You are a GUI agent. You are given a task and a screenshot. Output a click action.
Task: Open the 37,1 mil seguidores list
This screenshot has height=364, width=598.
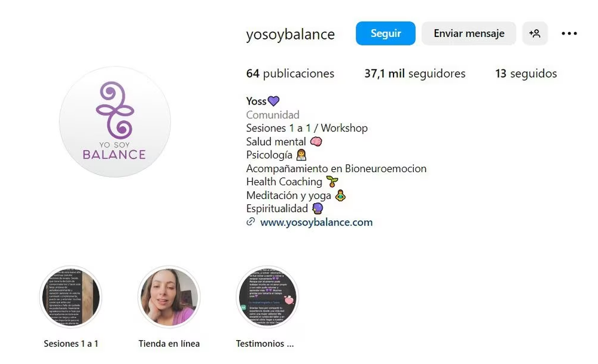pos(415,73)
